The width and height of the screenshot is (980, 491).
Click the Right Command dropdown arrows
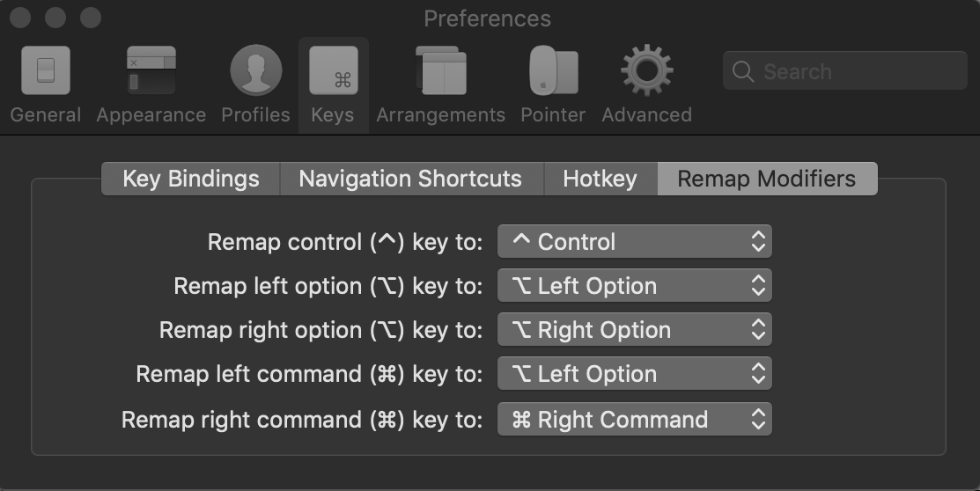tap(758, 419)
